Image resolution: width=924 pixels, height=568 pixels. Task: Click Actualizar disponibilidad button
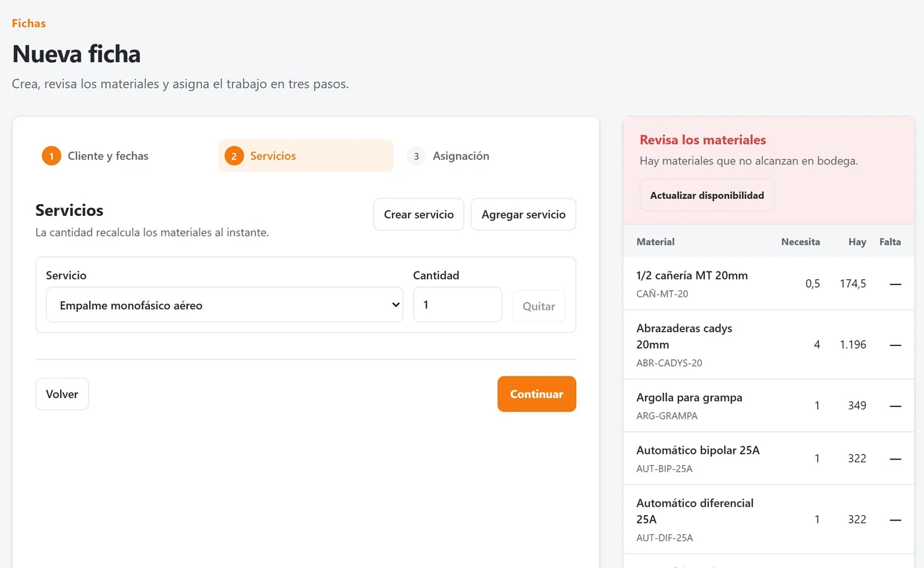(707, 195)
